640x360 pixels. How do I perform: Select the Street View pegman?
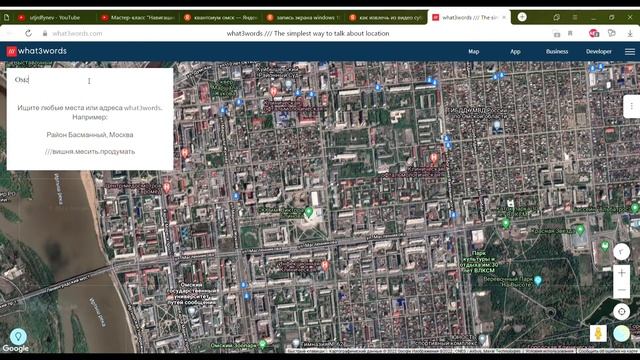[598, 333]
